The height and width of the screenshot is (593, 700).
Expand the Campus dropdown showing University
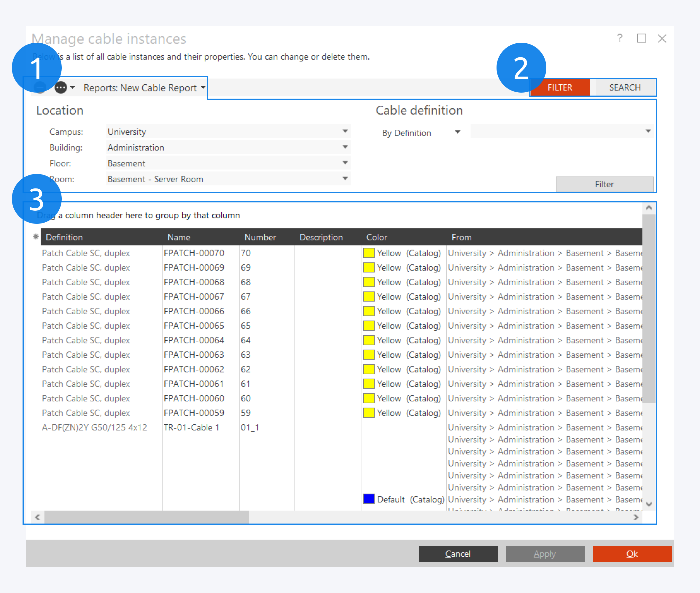(x=345, y=131)
